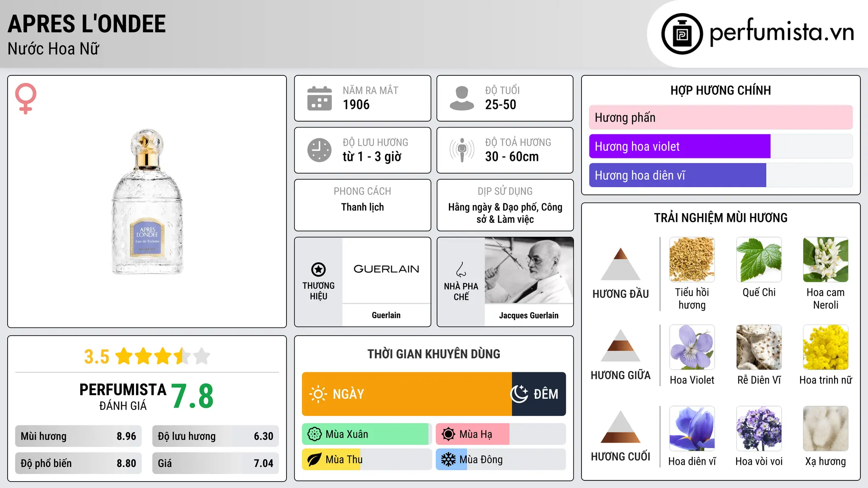This screenshot has height=488, width=868.
Task: Click the launch year 1906
Action: point(356,105)
